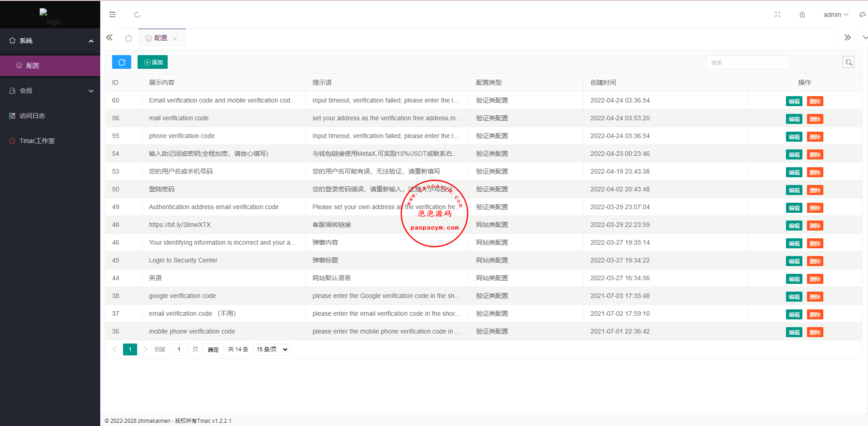Viewport: 868px width, 426px height.
Task: Edit the 登陆密码 row
Action: click(794, 190)
